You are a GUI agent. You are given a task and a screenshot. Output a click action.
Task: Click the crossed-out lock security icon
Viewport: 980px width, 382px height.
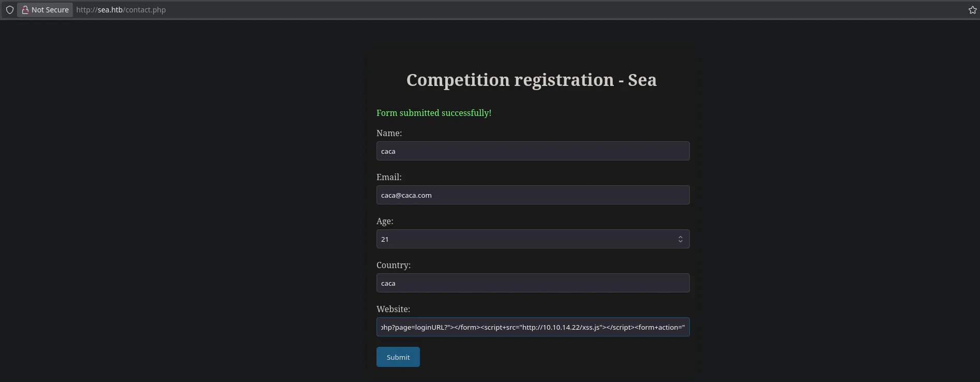coord(25,10)
